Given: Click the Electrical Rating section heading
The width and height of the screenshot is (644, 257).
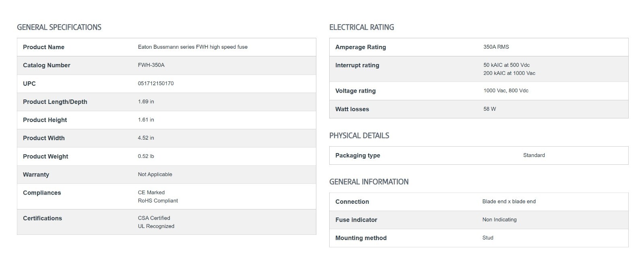Looking at the screenshot, I should [361, 27].
